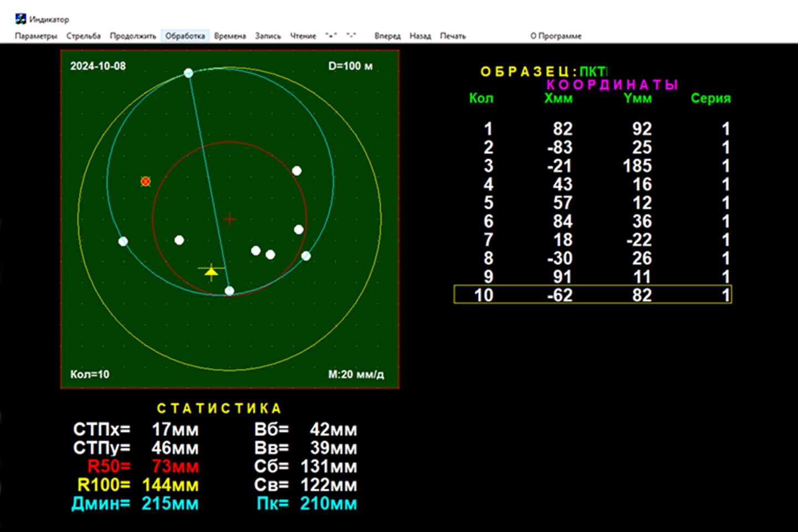The image size is (798, 532).
Task: Select the Чтение menu item
Action: coord(303,36)
